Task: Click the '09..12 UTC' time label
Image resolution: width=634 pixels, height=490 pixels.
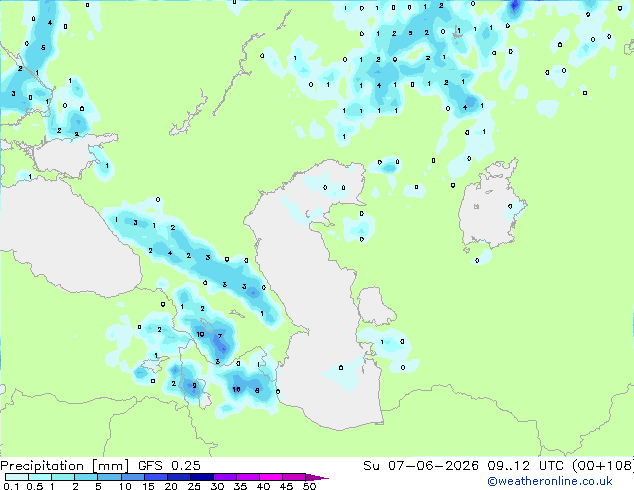Action: [525, 465]
